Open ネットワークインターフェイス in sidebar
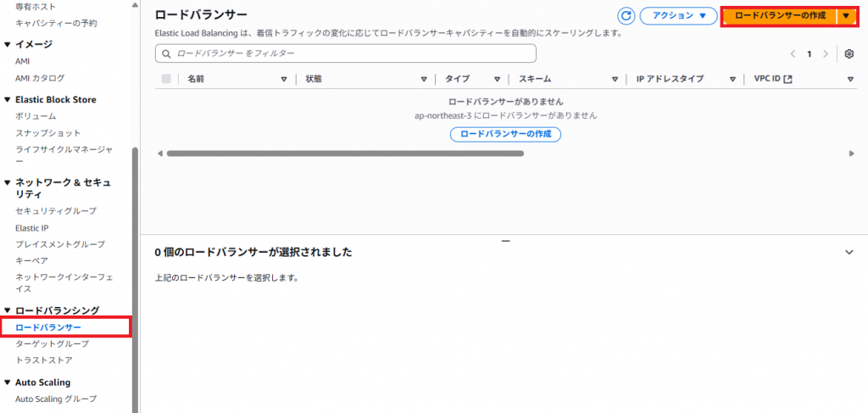The width and height of the screenshot is (868, 413). click(x=64, y=282)
